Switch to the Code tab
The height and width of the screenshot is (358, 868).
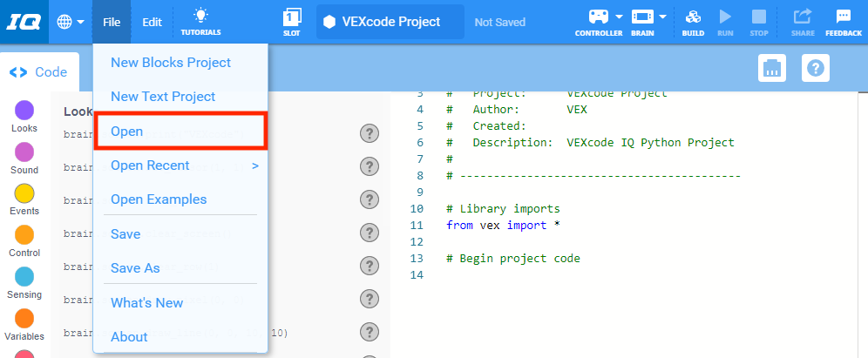tap(39, 72)
